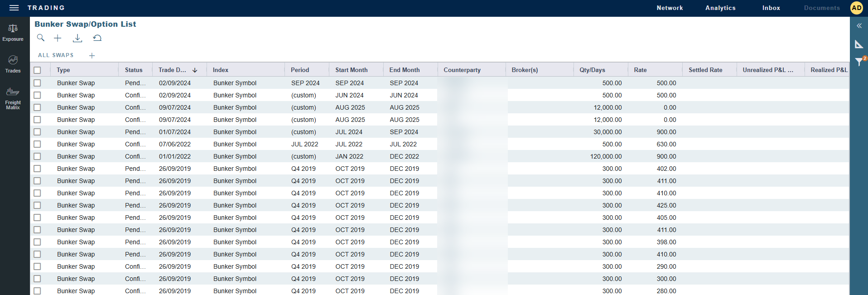Click the search magnifier icon
Screen dimensions: 868x295
click(x=41, y=38)
